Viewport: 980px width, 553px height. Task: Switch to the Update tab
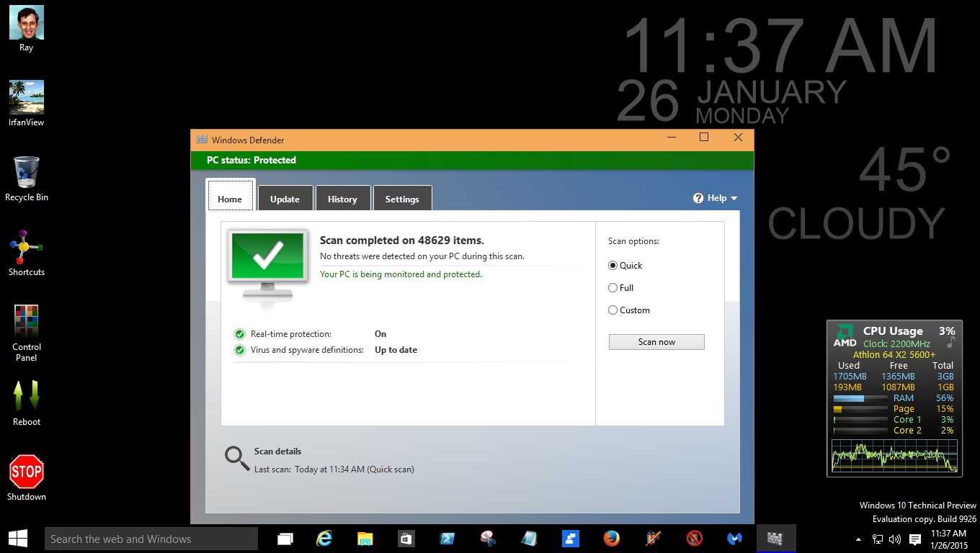click(x=285, y=198)
